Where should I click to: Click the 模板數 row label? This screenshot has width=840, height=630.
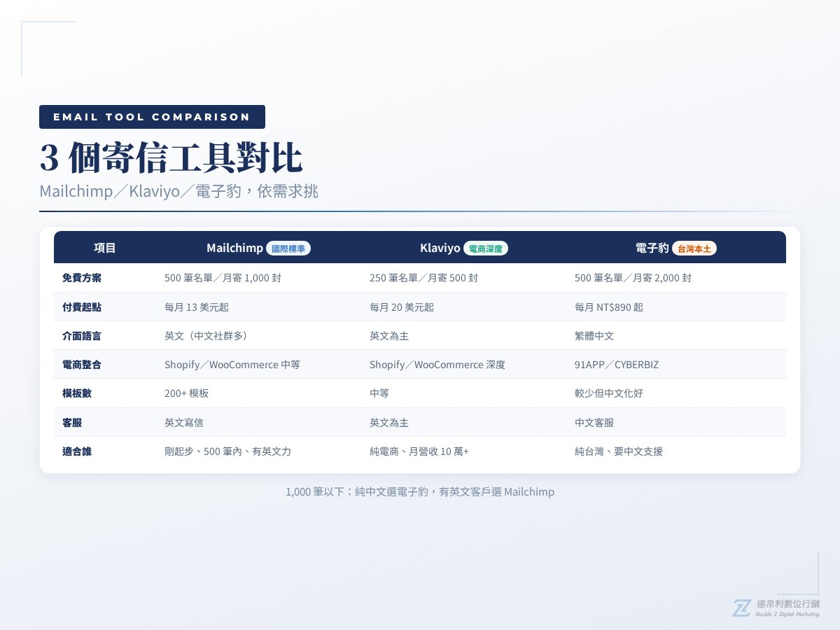(x=77, y=393)
